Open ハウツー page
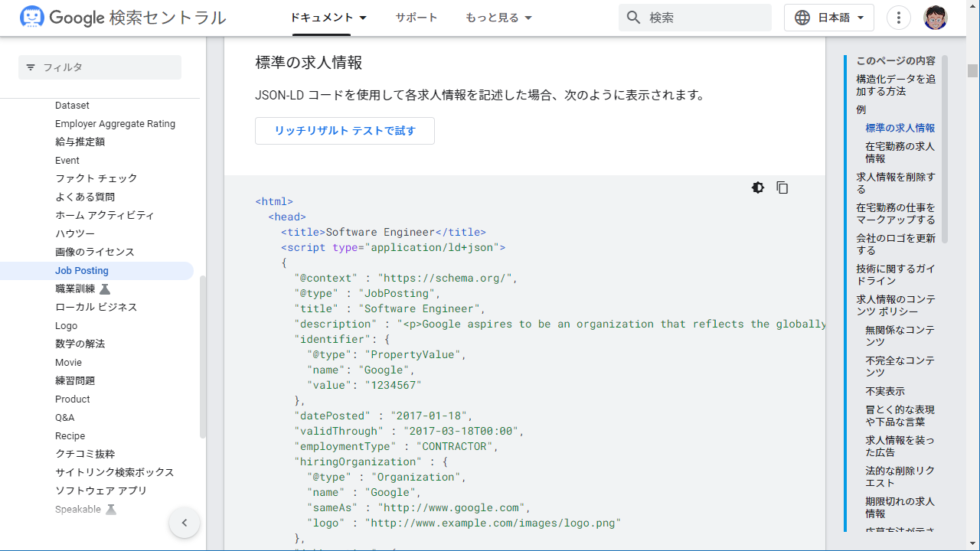 pos(75,233)
